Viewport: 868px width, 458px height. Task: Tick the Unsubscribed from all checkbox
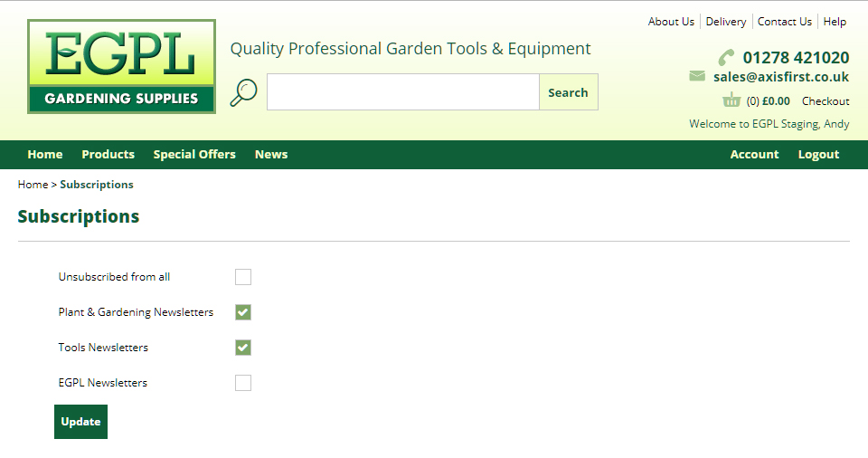coord(243,277)
